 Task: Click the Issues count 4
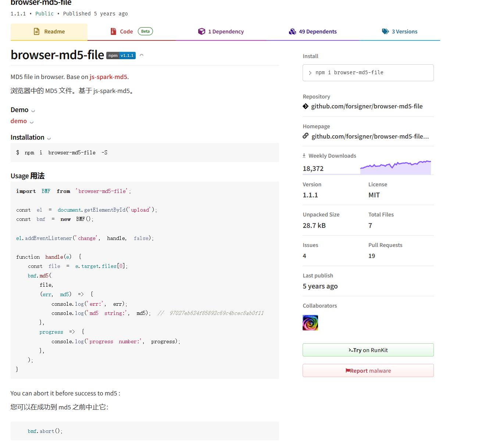point(304,256)
